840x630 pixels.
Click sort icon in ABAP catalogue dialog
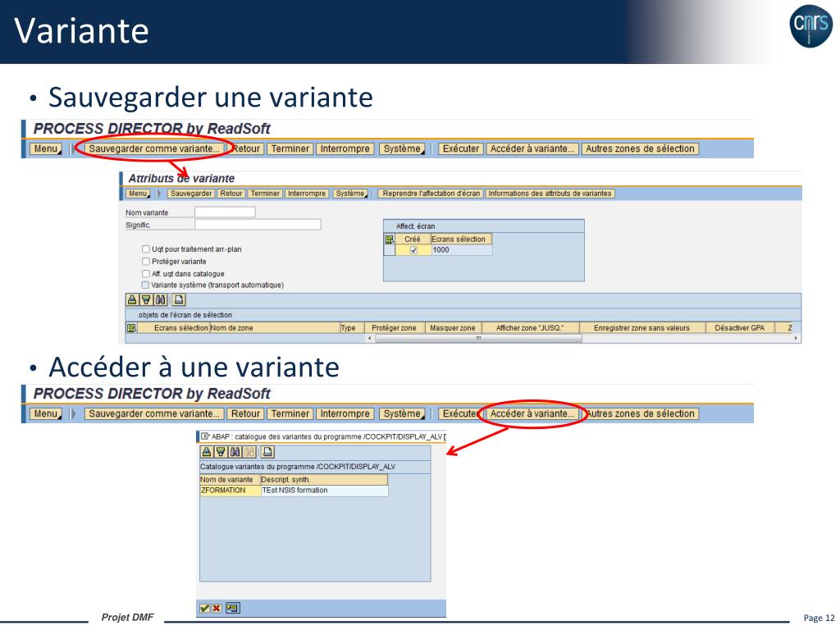tap(206, 452)
